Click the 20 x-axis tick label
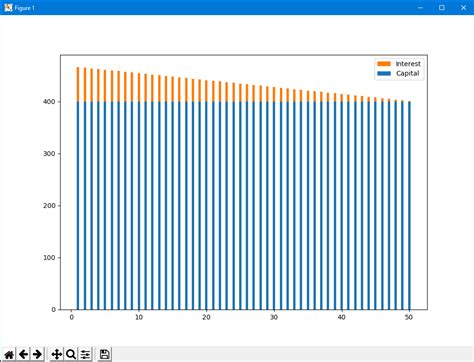This screenshot has height=362, width=474. pyautogui.click(x=206, y=317)
